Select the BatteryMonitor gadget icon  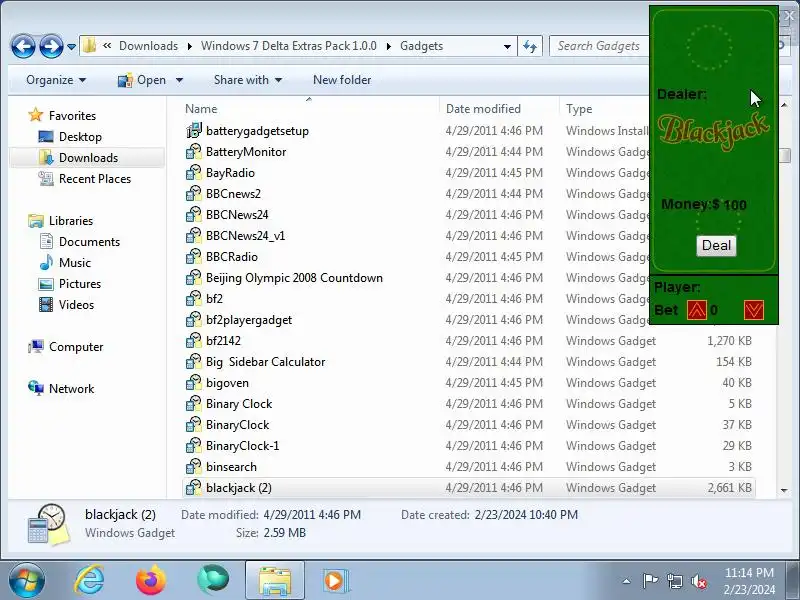194,152
